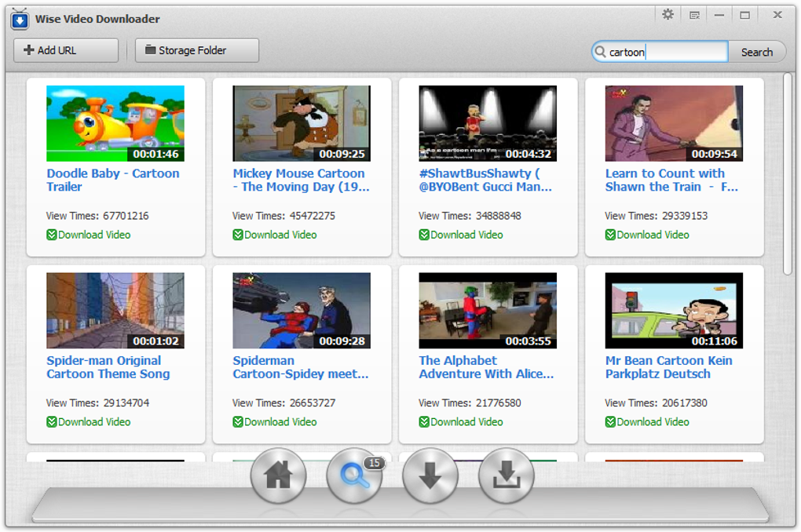Click the results list vertical scrollbar

(788, 175)
